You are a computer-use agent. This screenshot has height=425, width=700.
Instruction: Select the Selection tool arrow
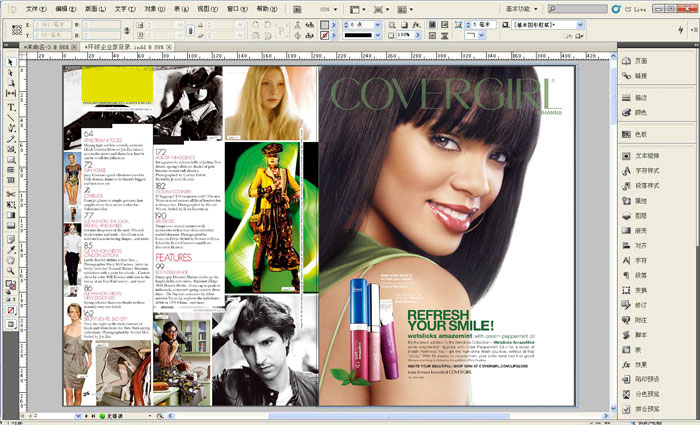click(10, 62)
